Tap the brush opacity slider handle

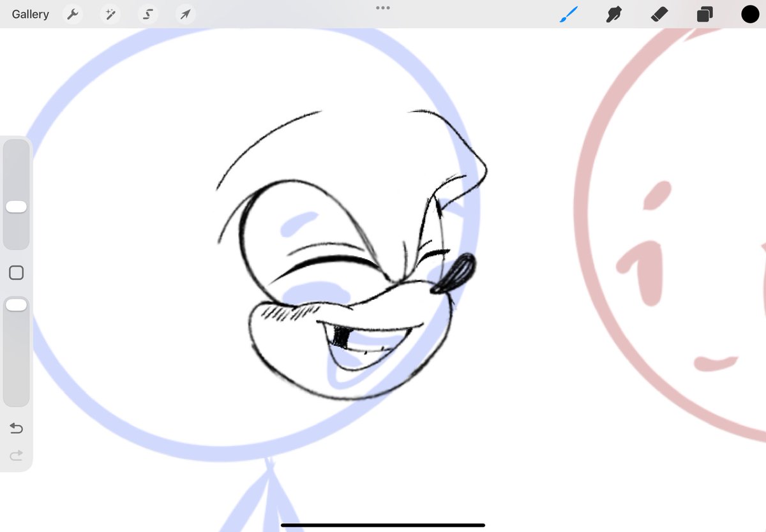tap(16, 304)
